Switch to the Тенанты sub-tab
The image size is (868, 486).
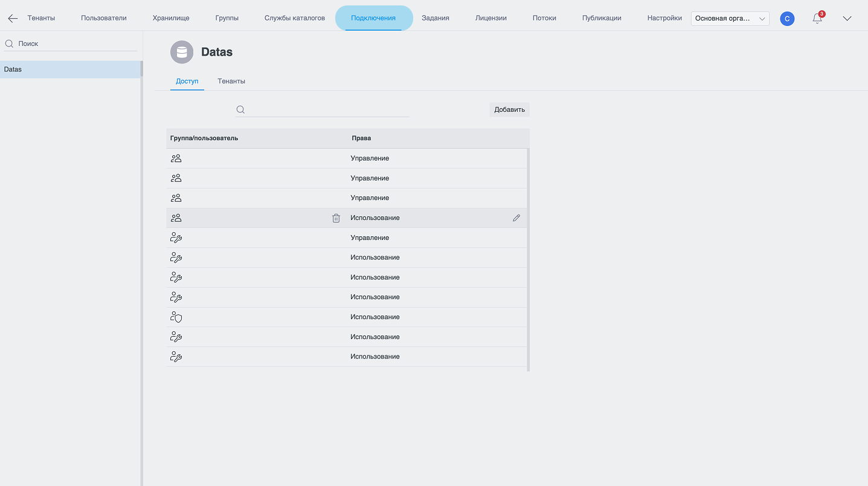[x=231, y=81]
